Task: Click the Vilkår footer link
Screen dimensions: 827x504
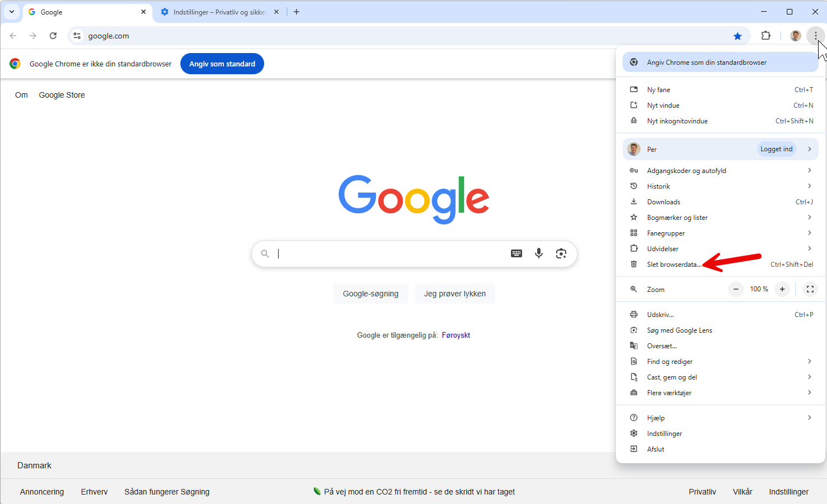Action: coord(743,492)
